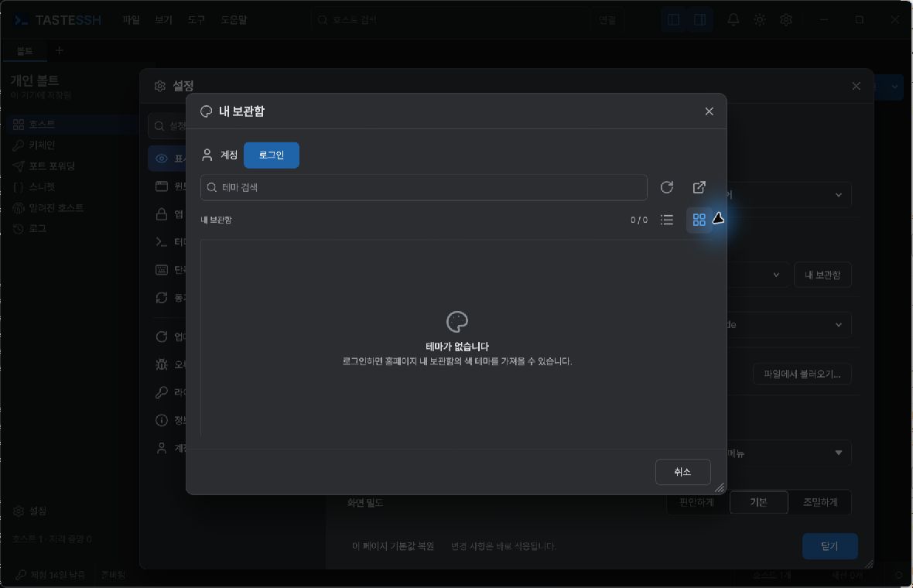Screen dimensions: 913x588
Task: Toggle theme with sun icon
Action: click(x=760, y=20)
